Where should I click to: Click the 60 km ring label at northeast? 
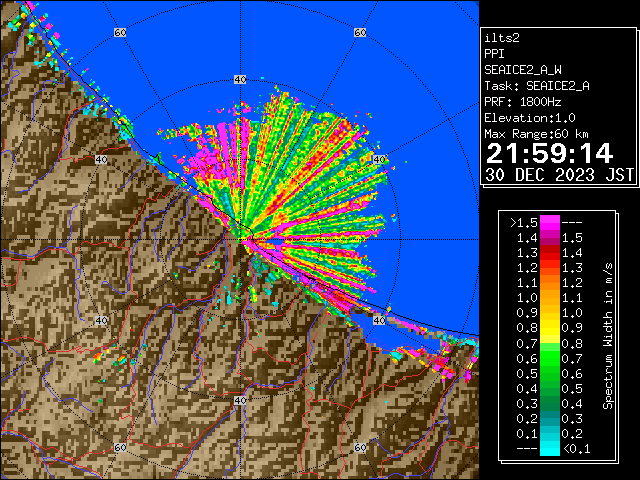point(360,32)
